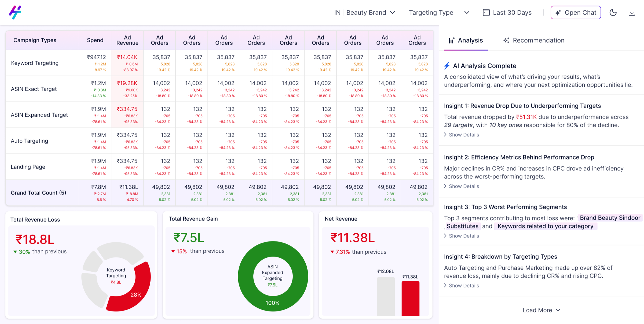Viewport: 644px width, 324px height.
Task: Select the Auto Targeting row label
Action: point(29,141)
